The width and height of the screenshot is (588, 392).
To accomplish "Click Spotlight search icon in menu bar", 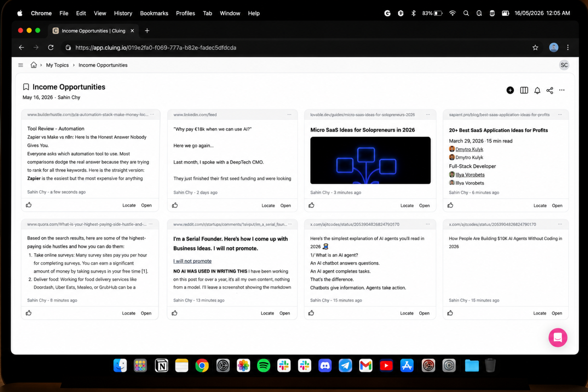I will point(466,13).
